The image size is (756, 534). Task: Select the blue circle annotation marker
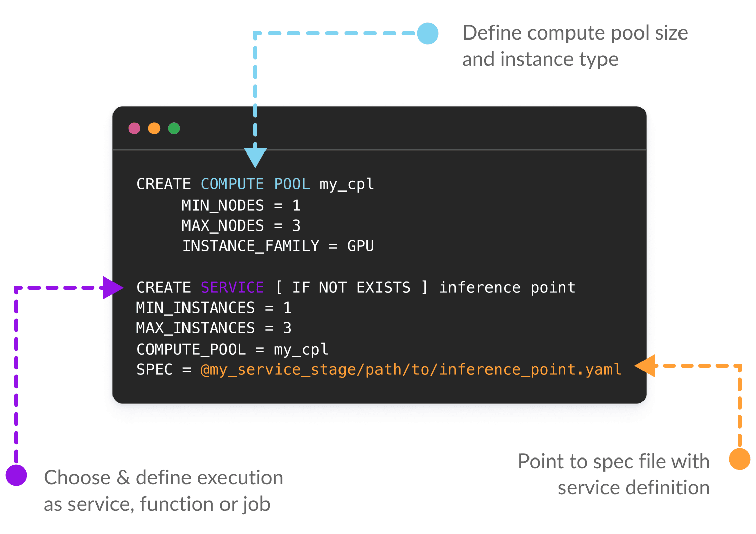pos(428,33)
